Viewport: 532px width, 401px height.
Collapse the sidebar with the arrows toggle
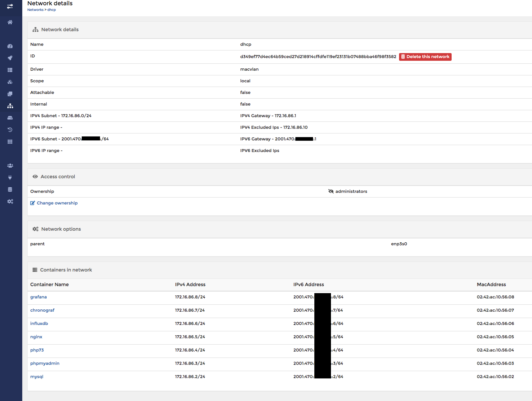(10, 6)
